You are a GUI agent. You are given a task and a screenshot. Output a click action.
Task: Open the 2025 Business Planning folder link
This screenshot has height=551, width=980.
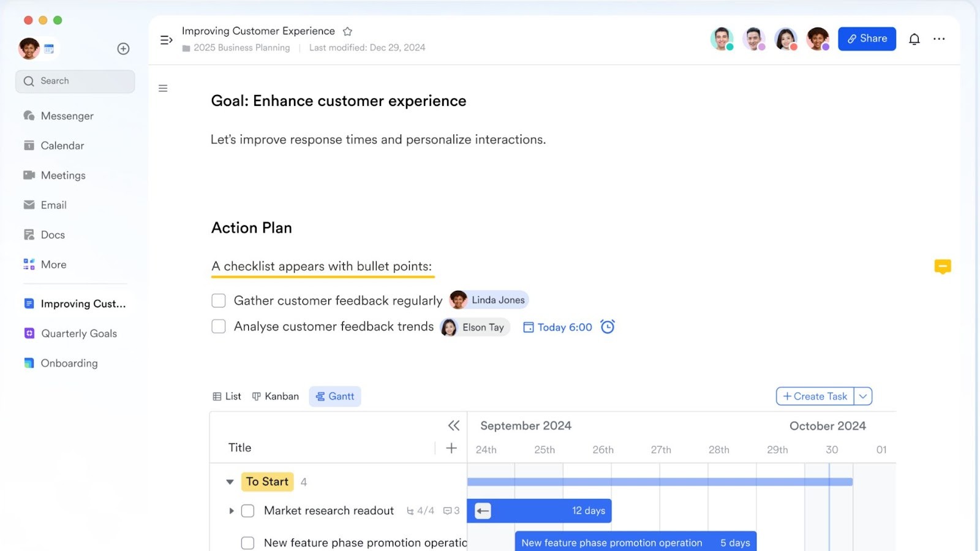click(x=236, y=48)
